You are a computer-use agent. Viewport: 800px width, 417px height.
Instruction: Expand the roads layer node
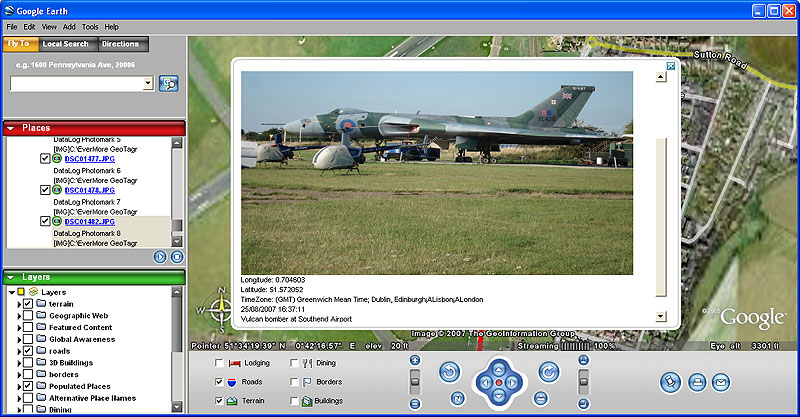[x=19, y=351]
